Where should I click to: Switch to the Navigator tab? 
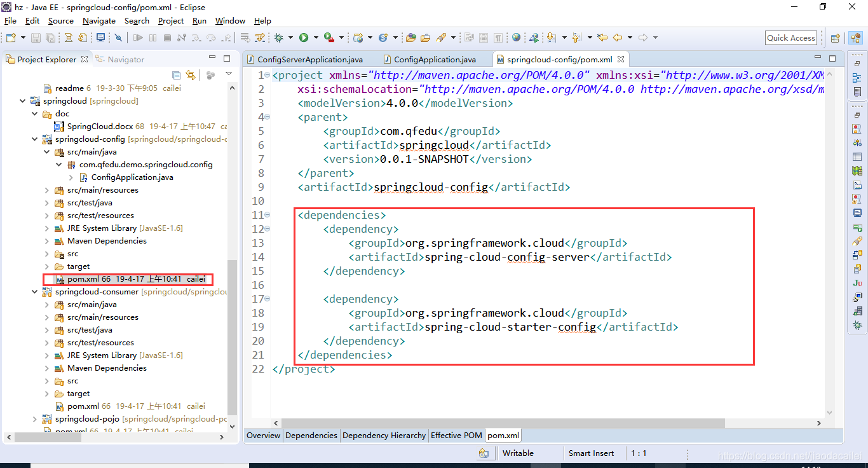[120, 59]
